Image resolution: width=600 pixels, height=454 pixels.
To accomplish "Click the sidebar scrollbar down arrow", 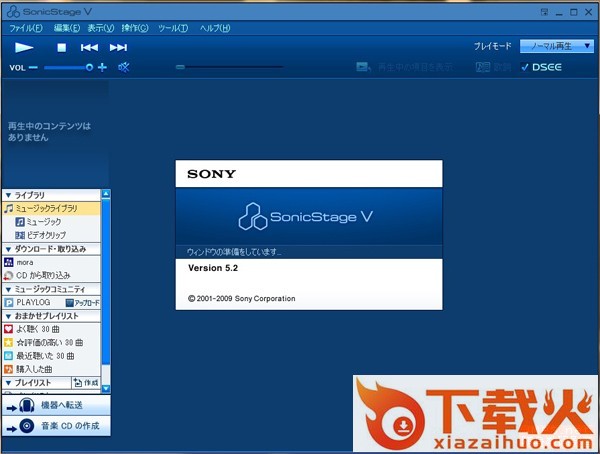I will [x=106, y=389].
